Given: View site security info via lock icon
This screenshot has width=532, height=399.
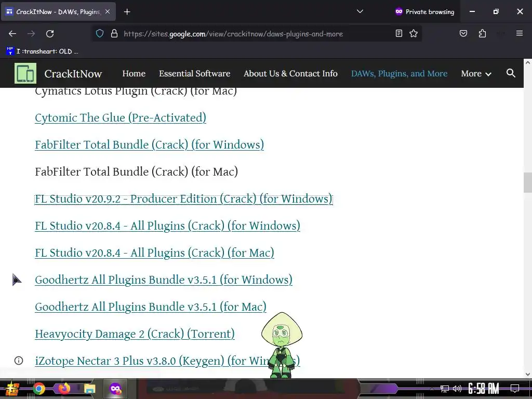Looking at the screenshot, I should point(114,34).
